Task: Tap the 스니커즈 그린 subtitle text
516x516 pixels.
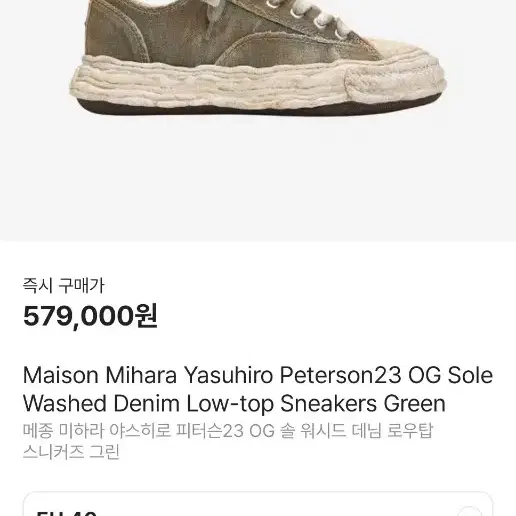Action: click(71, 452)
